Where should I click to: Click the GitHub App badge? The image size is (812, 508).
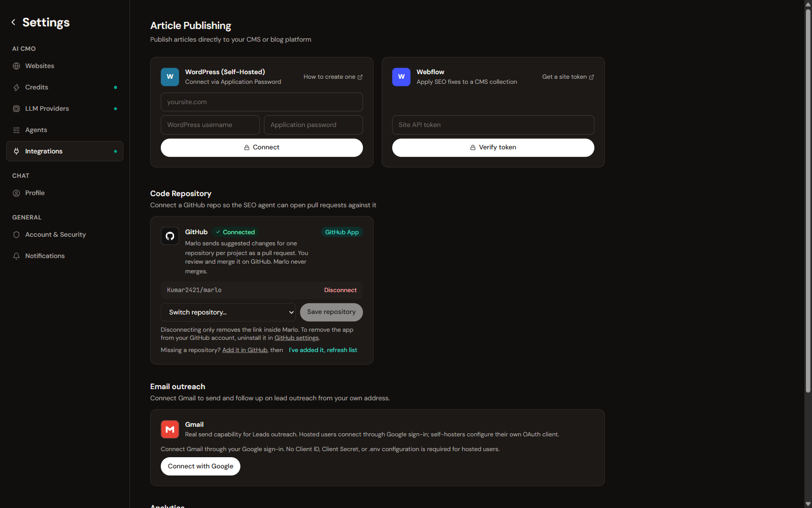pyautogui.click(x=342, y=232)
